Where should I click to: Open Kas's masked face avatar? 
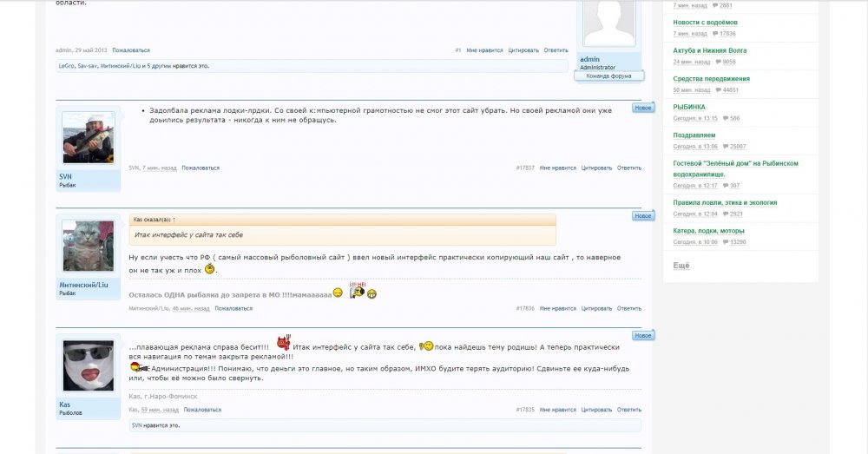88,365
